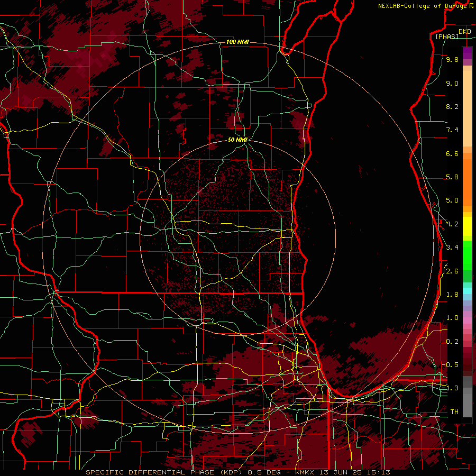Viewport: 476px width, 476px height.
Task: Pick the pink segment of the color bar
Action: pos(467,321)
